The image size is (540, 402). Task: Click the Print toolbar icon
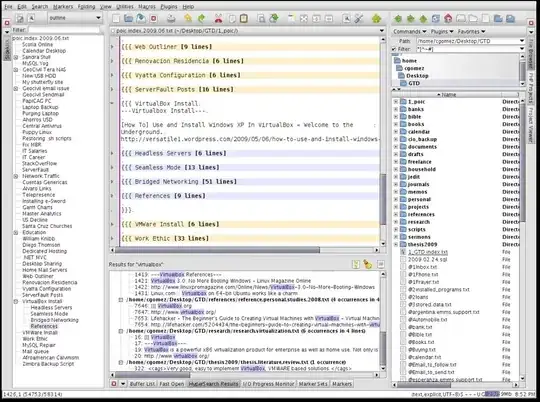[x=171, y=18]
